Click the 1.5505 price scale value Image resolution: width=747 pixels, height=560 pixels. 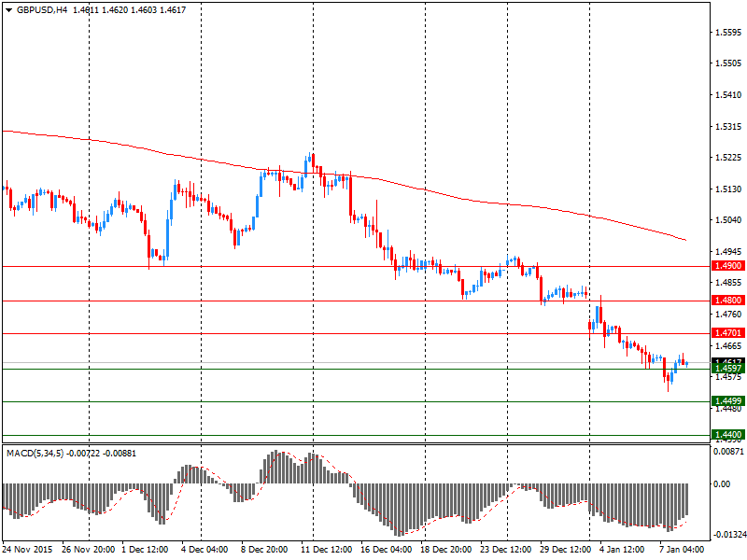(x=729, y=63)
